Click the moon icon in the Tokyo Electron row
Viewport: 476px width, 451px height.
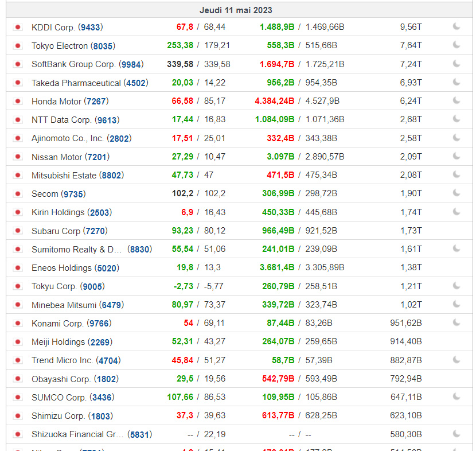click(457, 45)
